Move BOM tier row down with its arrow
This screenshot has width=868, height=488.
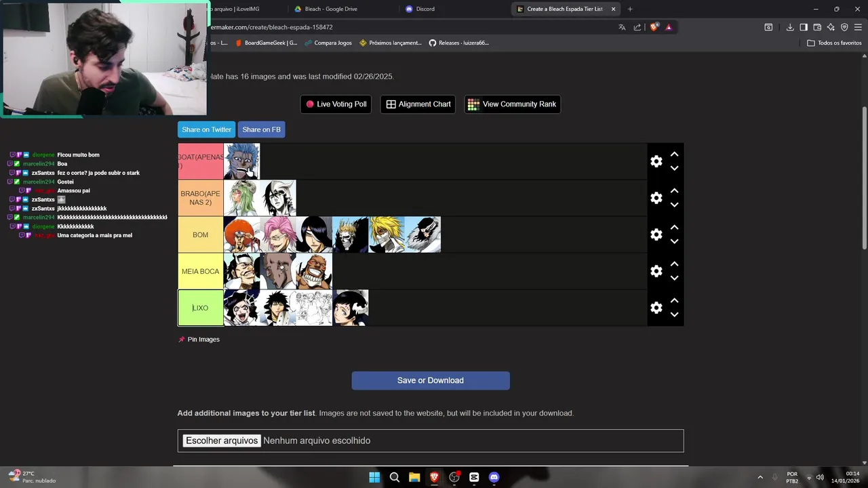(x=674, y=241)
